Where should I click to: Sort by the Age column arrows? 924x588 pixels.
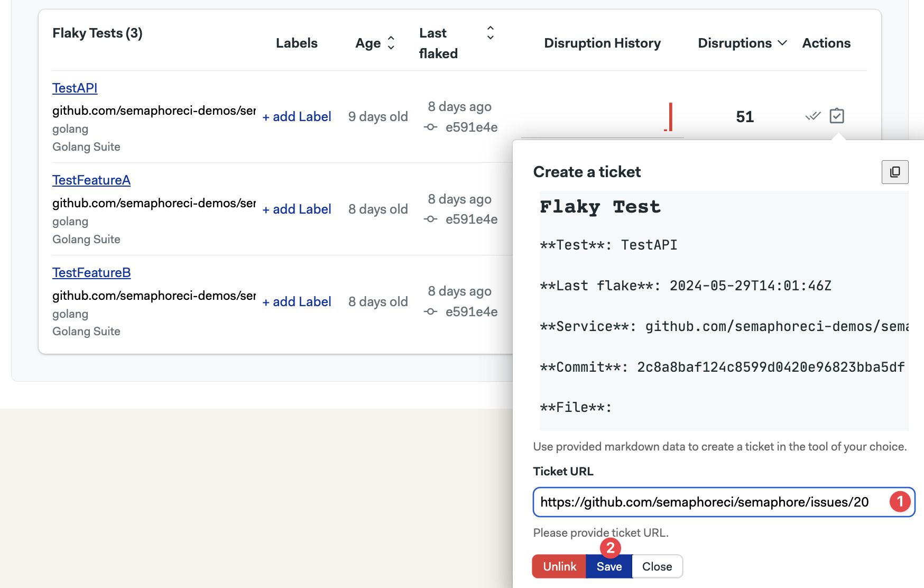pos(391,43)
